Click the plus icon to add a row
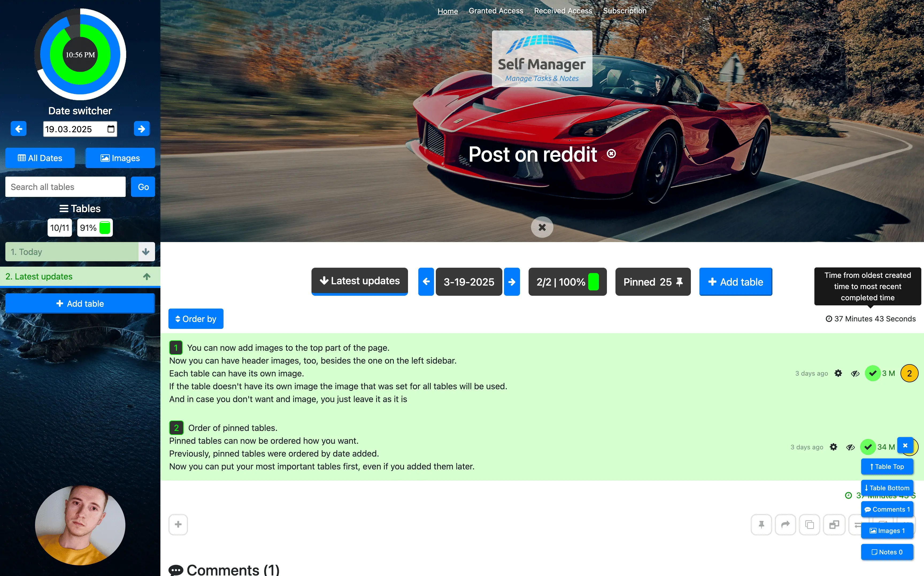The image size is (924, 576). pyautogui.click(x=178, y=525)
